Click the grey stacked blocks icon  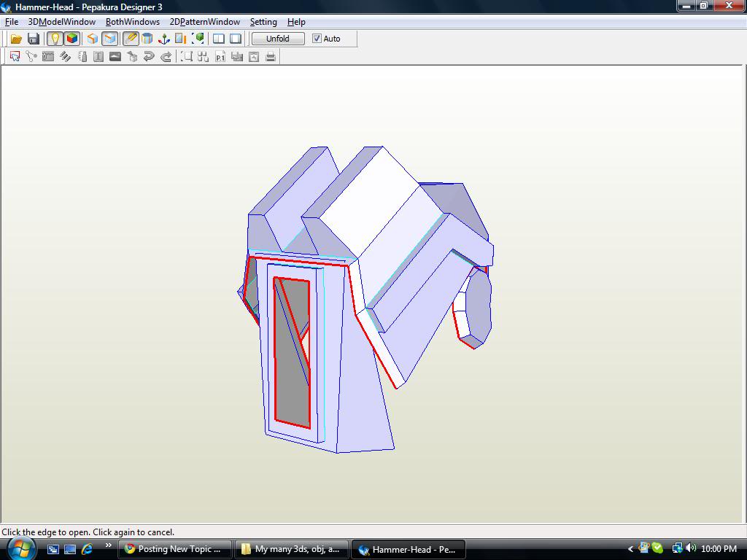point(237,57)
